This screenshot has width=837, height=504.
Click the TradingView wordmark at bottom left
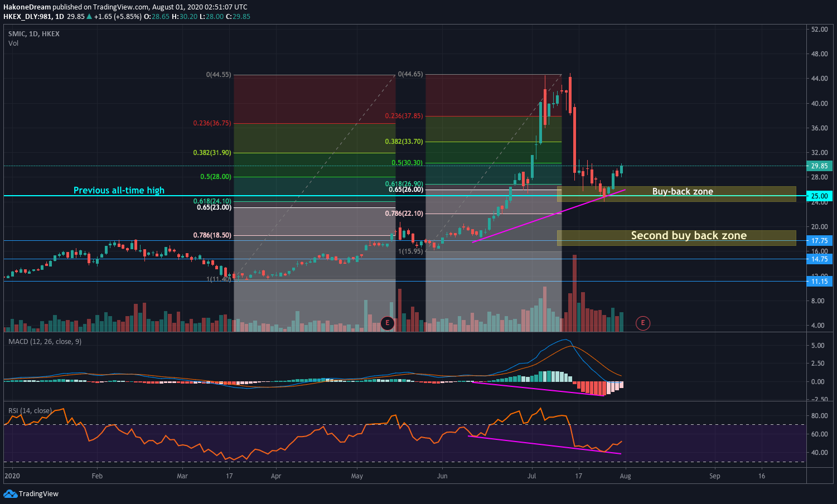[38, 494]
